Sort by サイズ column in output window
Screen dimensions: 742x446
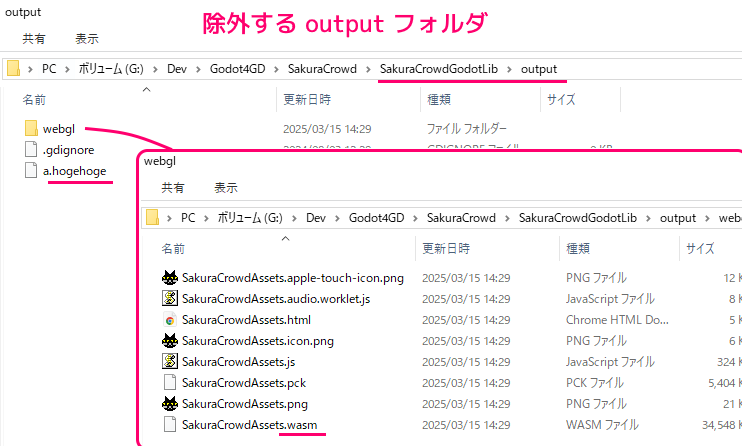click(x=561, y=100)
